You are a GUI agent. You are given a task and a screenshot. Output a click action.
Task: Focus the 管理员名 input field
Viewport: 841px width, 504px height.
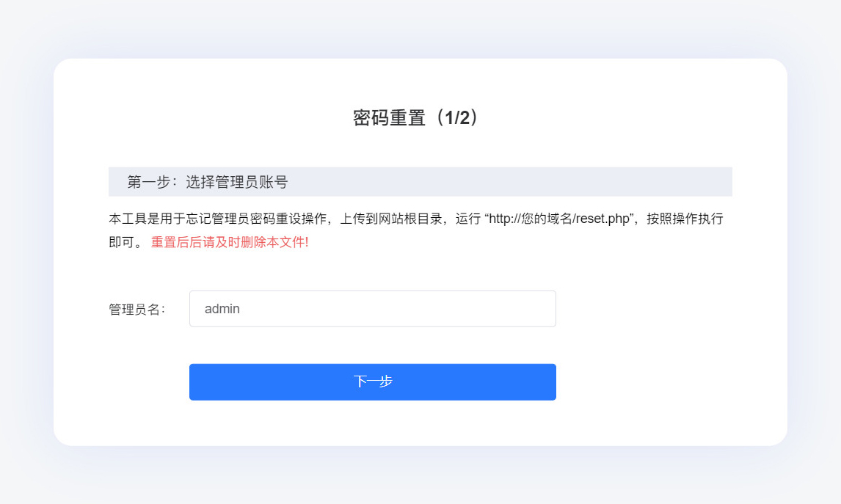coord(372,309)
